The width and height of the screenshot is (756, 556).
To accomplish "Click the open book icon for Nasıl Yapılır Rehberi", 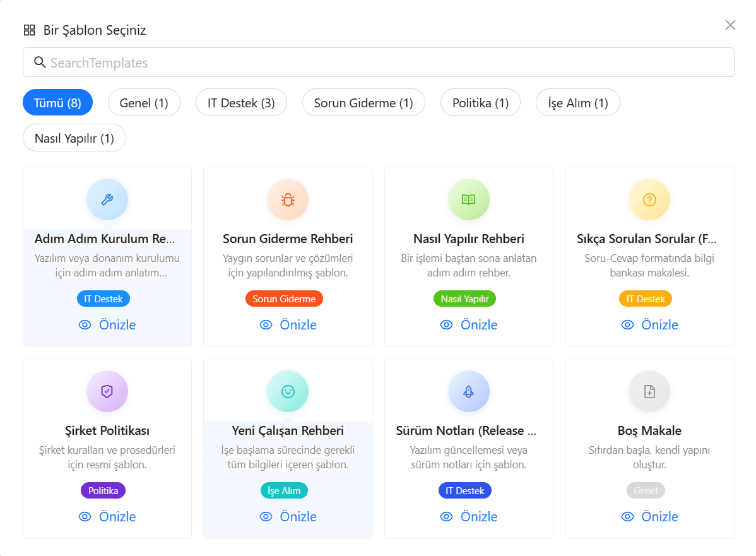I will (468, 199).
